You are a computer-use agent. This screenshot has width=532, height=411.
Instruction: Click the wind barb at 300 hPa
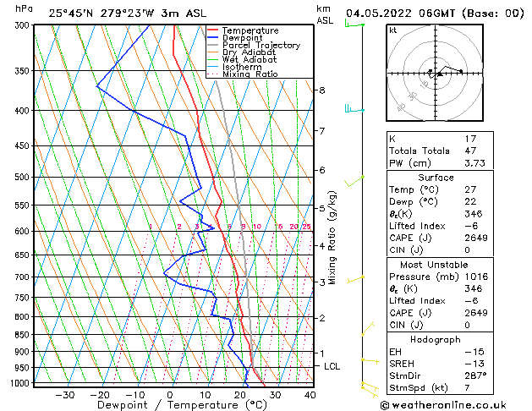coord(354,24)
